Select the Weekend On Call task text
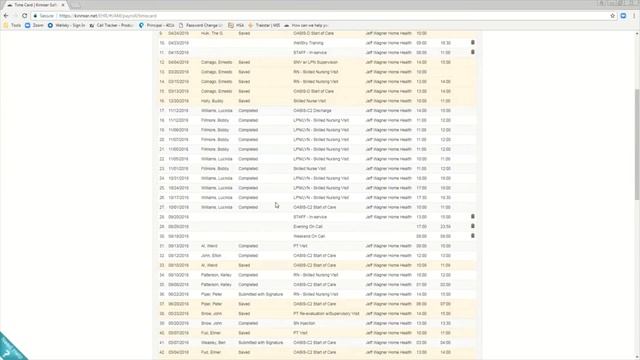Screen dimensions: 640x360 tap(309, 236)
